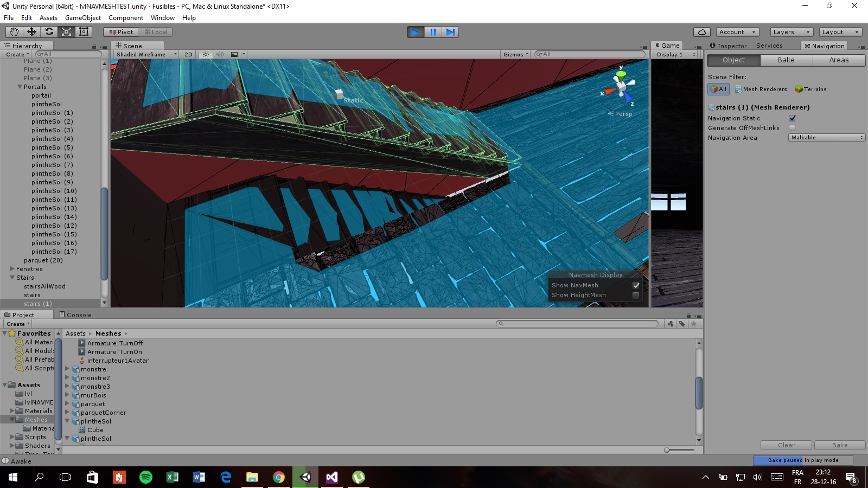Lock the Hierarchy panel
Screen dimensions: 868x488
coord(94,46)
